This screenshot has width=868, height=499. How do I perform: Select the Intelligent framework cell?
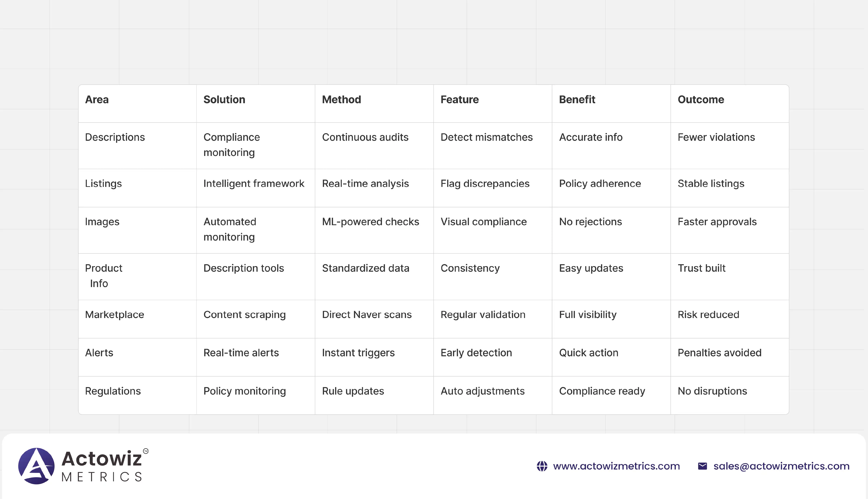pyautogui.click(x=254, y=184)
